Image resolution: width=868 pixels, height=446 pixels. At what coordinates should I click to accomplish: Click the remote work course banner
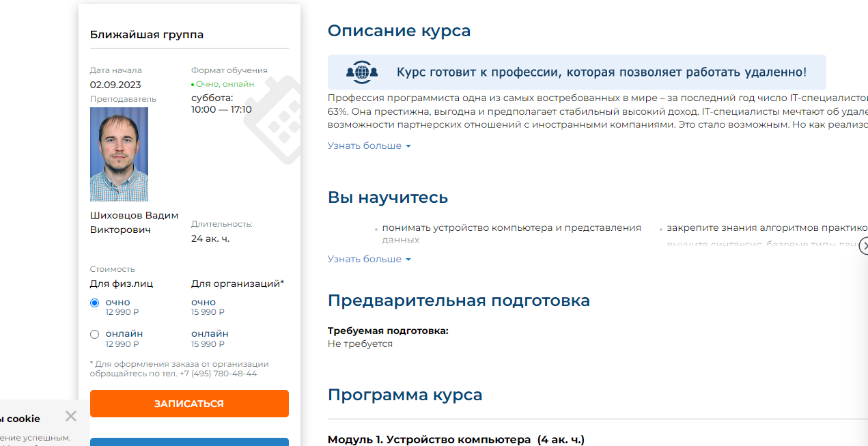coord(576,72)
